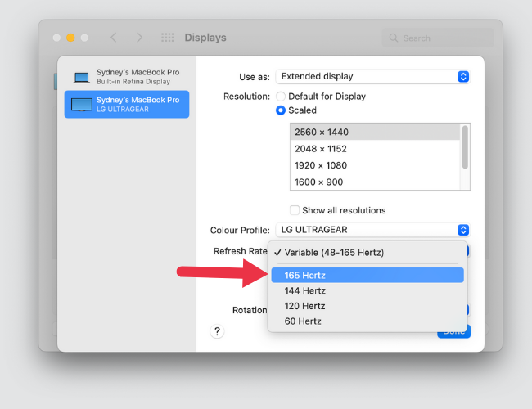This screenshot has height=409, width=532.
Task: Choose 120 Hertz refresh rate
Action: click(367, 306)
